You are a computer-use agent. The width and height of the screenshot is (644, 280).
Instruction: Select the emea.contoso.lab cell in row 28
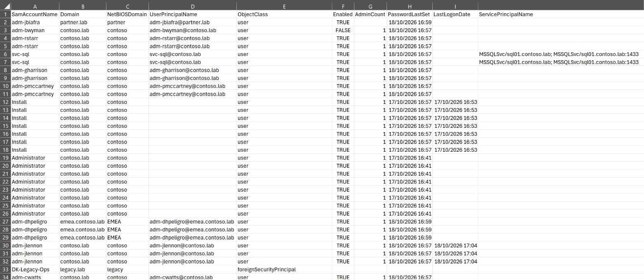[x=83, y=230]
